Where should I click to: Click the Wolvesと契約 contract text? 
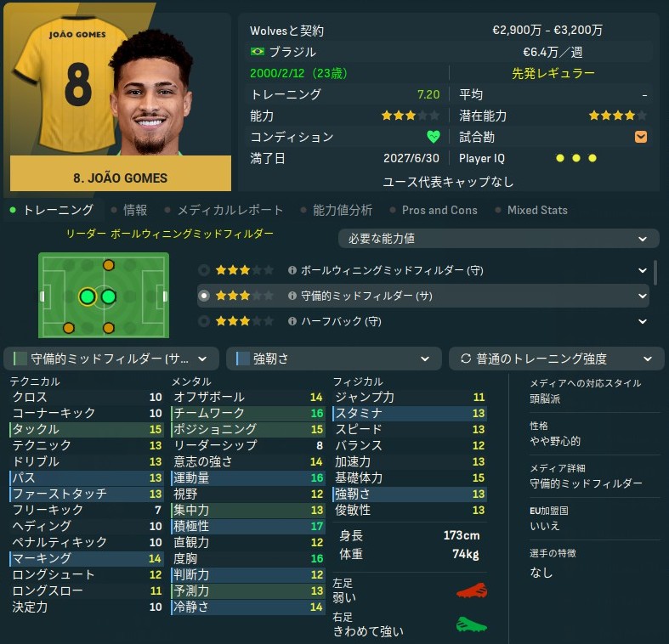point(286,31)
